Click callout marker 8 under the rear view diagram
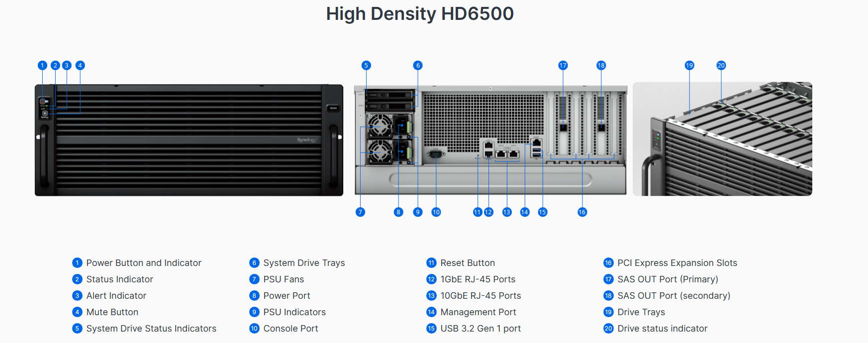Image resolution: width=868 pixels, height=343 pixels. (398, 212)
